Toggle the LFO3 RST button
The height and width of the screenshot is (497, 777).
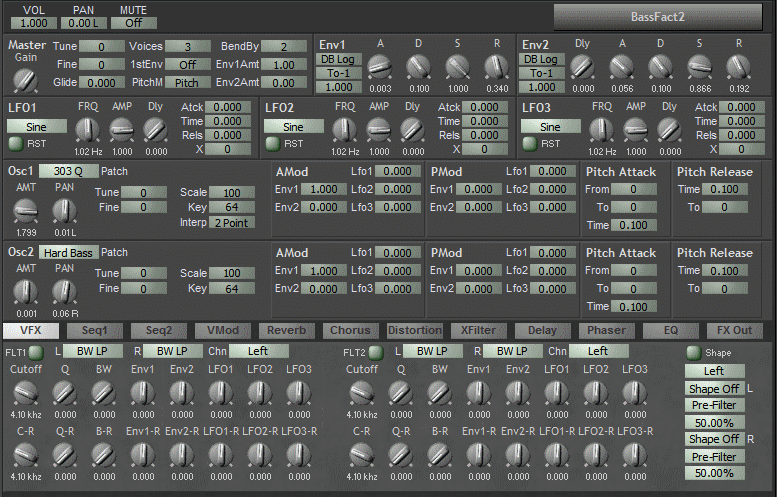point(530,144)
